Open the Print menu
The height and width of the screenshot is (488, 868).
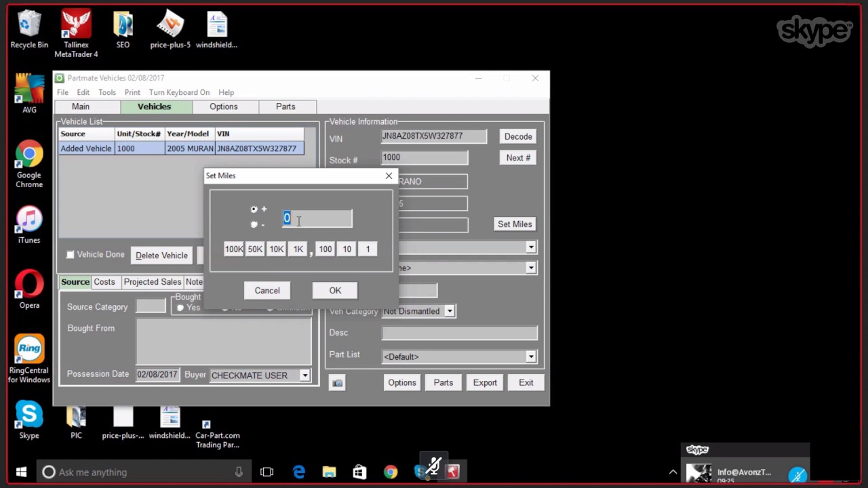pyautogui.click(x=132, y=92)
